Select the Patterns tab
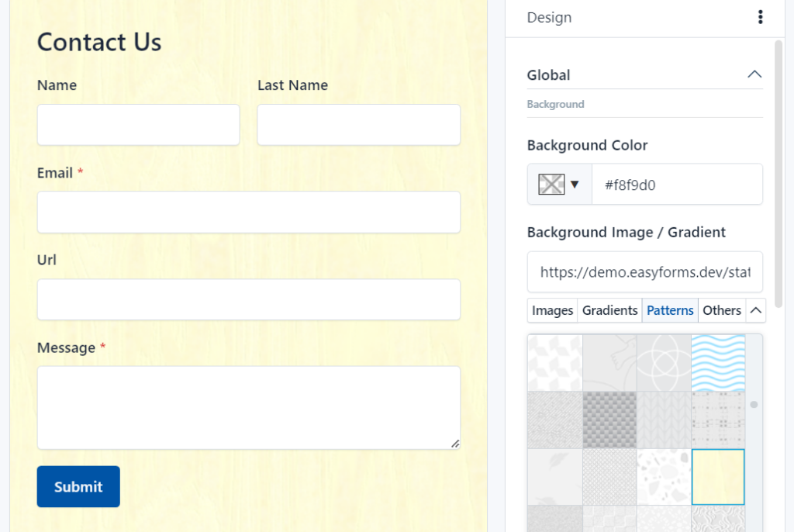794x532 pixels. tap(670, 310)
